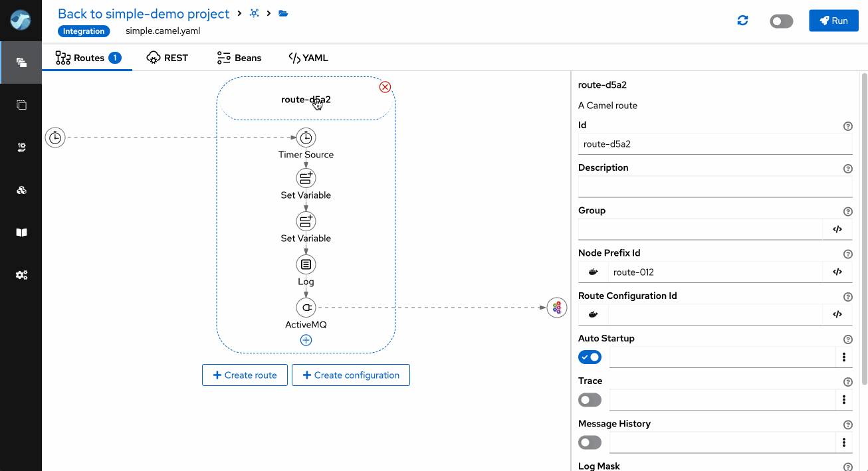Open Message History three-dot options menu
The width and height of the screenshot is (868, 471).
843,442
